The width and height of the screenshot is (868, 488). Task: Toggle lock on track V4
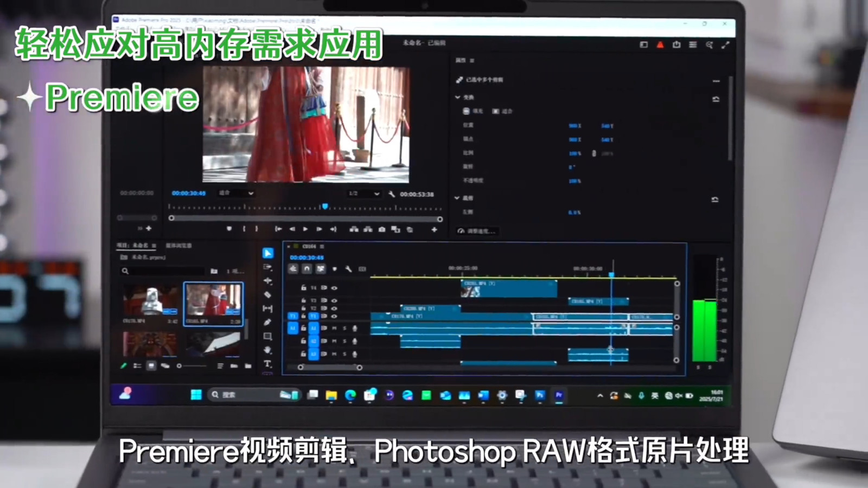click(304, 288)
